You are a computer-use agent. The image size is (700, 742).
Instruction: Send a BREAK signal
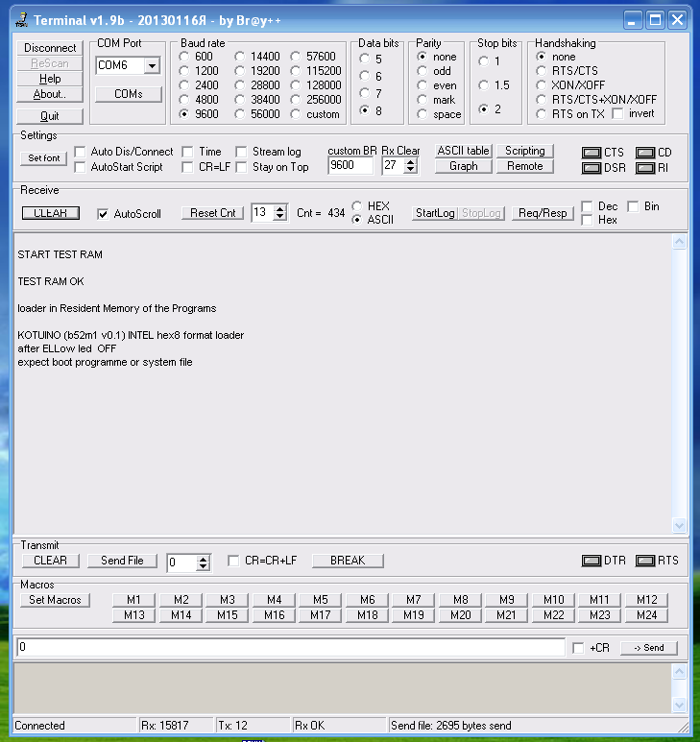348,561
